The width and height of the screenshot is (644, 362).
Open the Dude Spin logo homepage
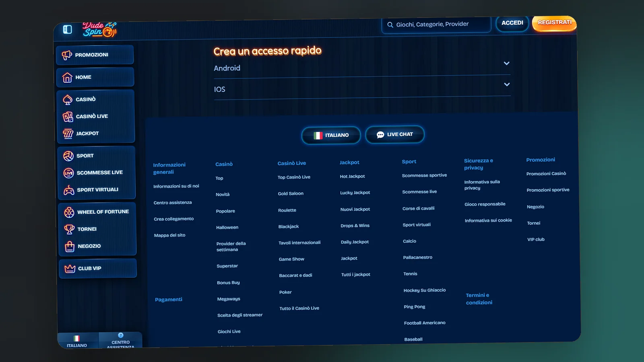[x=99, y=29]
